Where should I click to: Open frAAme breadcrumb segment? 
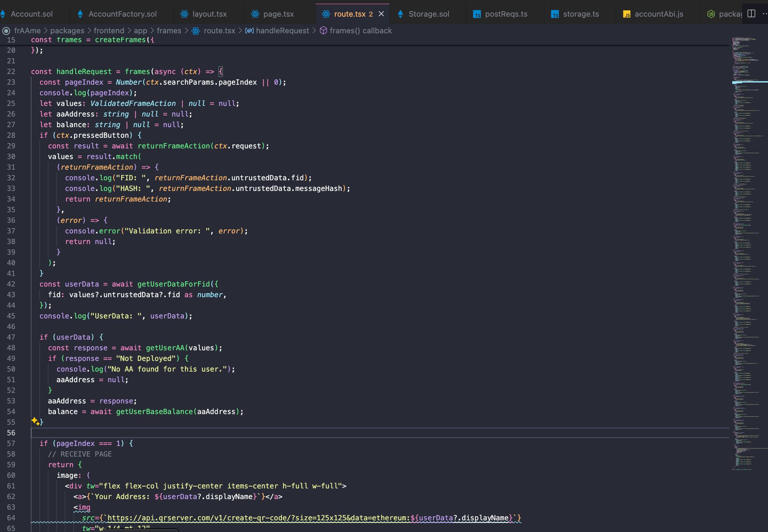pos(27,31)
